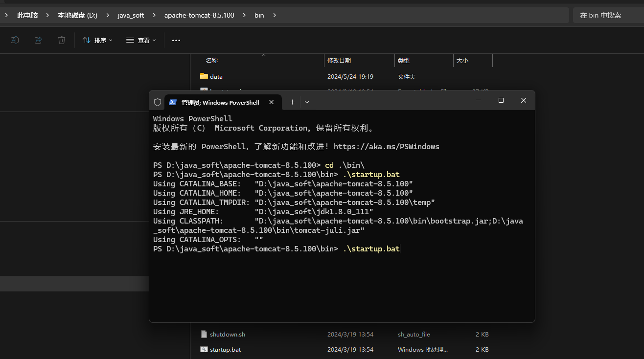
Task: Expand the chevron after 本地磁盘 (D:) breadcrumb
Action: click(108, 15)
